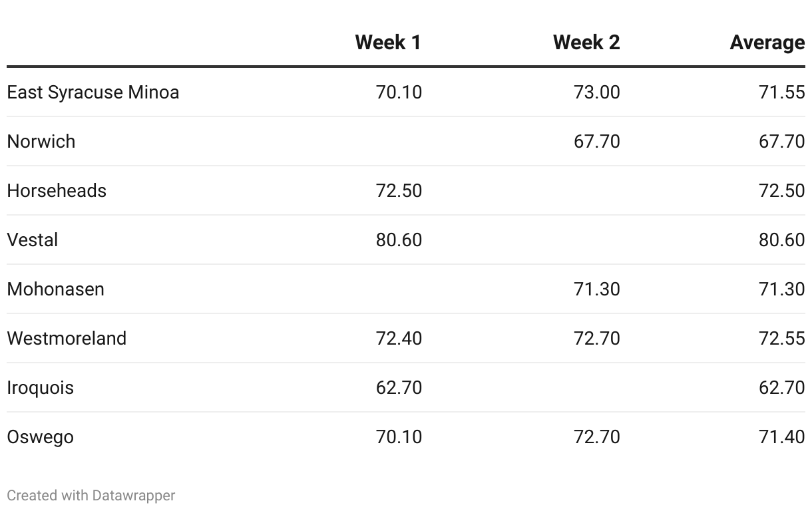Click the Westmoreland team name
Image resolution: width=812 pixels, height=511 pixels.
[67, 338]
